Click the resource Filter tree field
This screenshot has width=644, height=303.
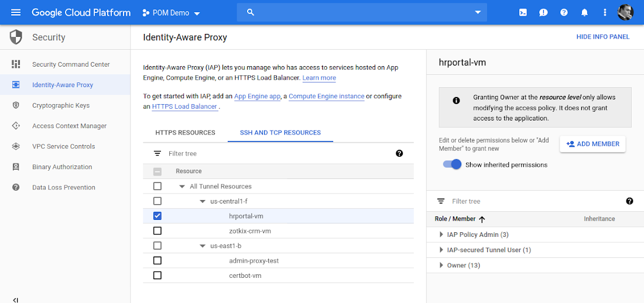(279, 154)
